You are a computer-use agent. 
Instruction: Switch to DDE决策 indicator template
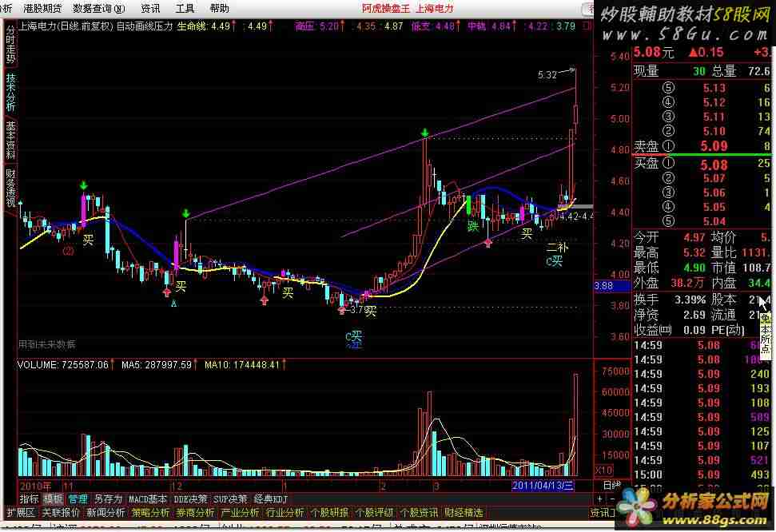[x=190, y=498]
